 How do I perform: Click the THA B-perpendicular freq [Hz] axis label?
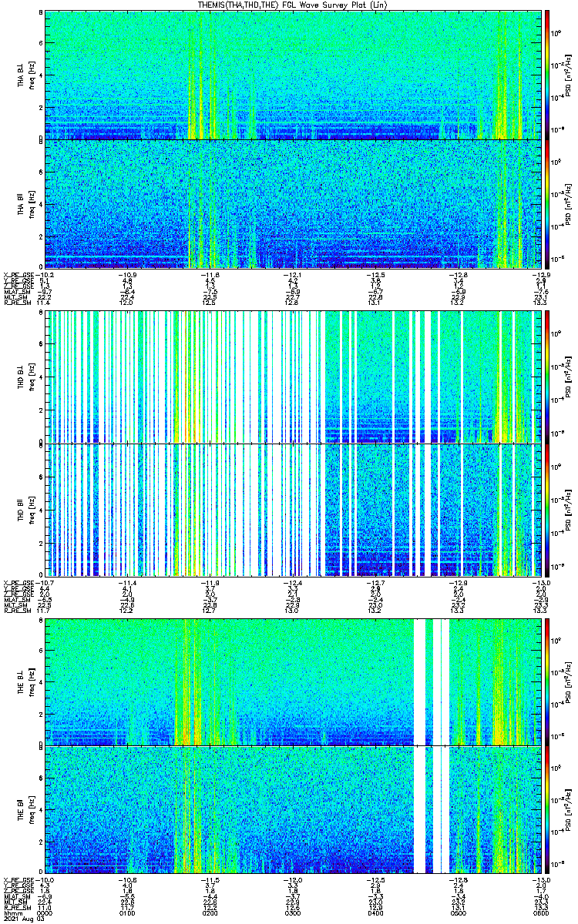coord(31,75)
